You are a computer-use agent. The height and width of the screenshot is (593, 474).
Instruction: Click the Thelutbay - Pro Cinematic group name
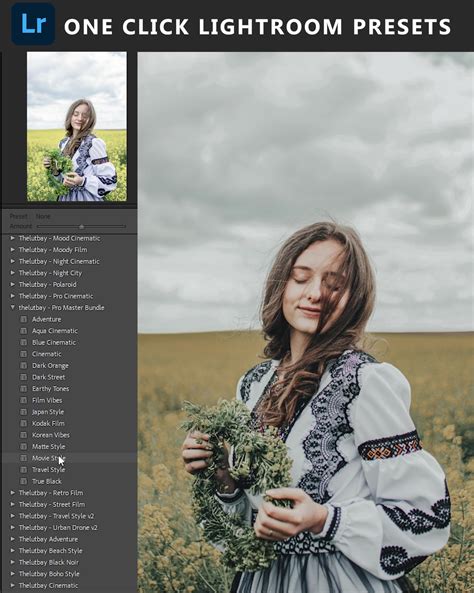pos(56,296)
